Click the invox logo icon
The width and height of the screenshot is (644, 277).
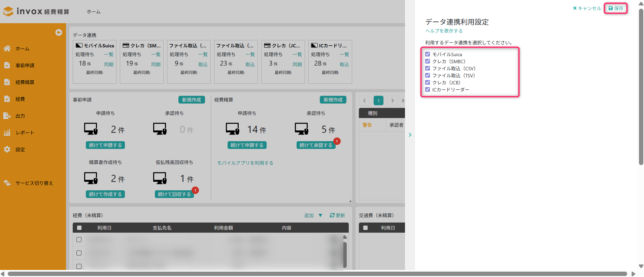[8, 11]
